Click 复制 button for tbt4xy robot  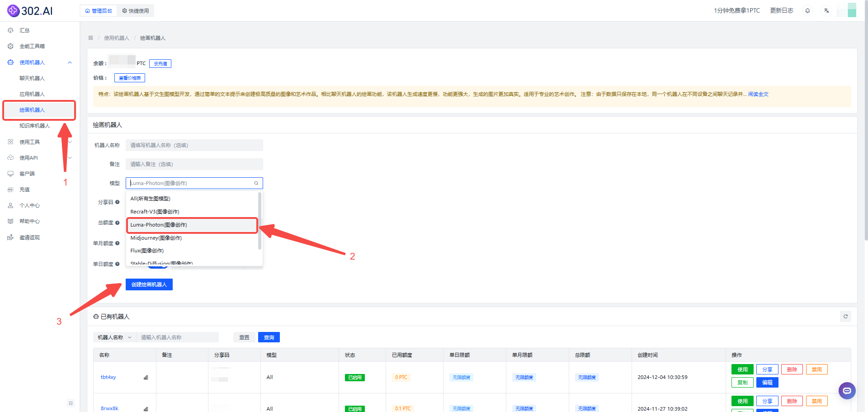[742, 383]
